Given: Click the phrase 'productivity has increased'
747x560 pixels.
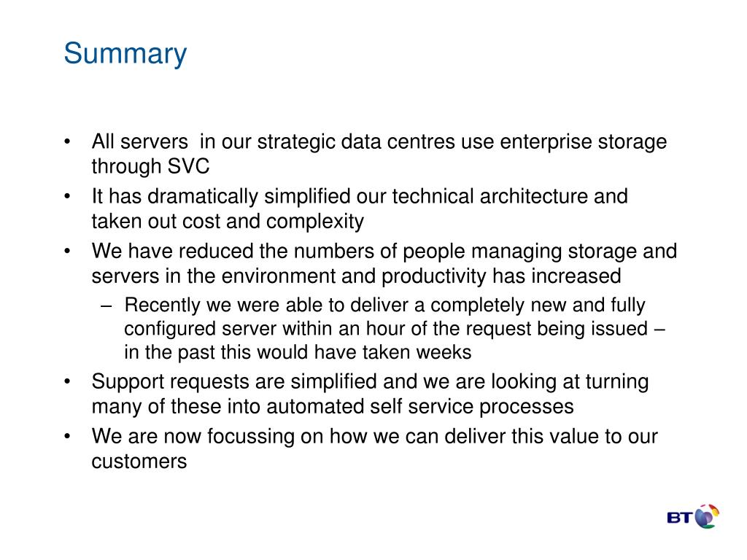Looking at the screenshot, I should click(x=501, y=276).
